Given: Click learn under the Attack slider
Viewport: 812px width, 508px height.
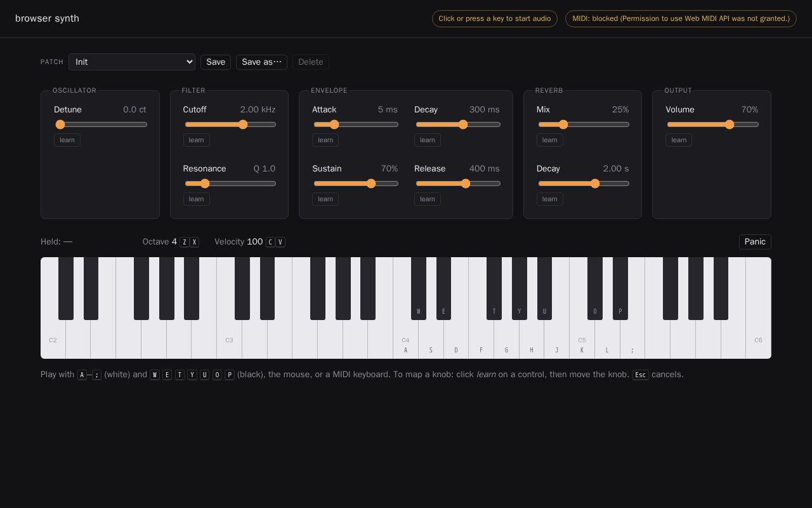Looking at the screenshot, I should (325, 140).
